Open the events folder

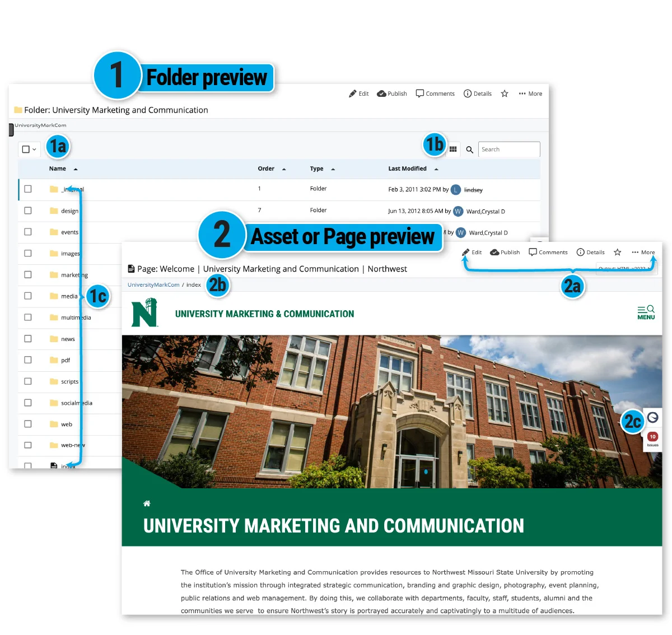(x=69, y=232)
